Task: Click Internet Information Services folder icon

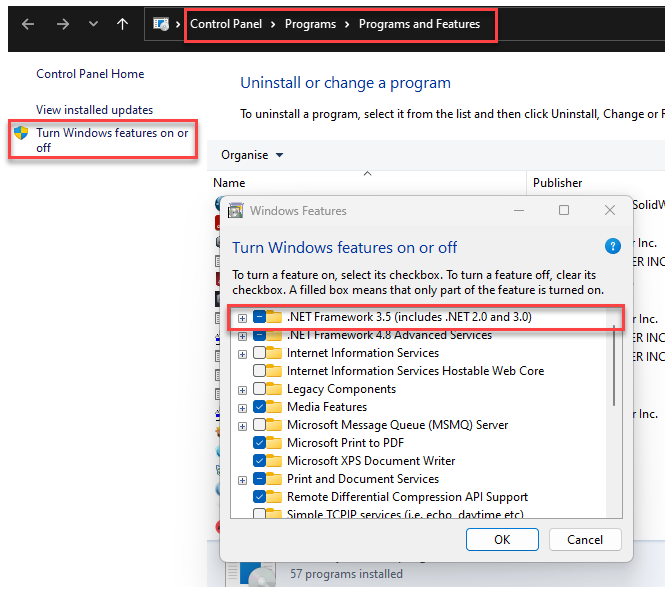Action: (x=274, y=353)
